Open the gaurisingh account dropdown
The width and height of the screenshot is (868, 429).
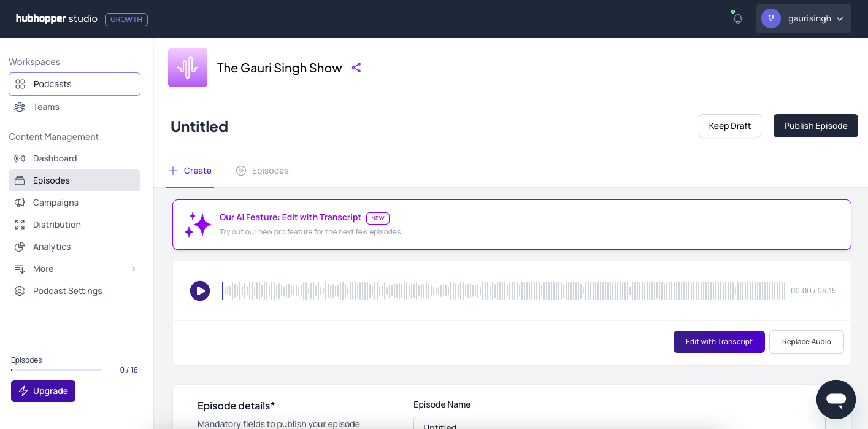coord(804,18)
